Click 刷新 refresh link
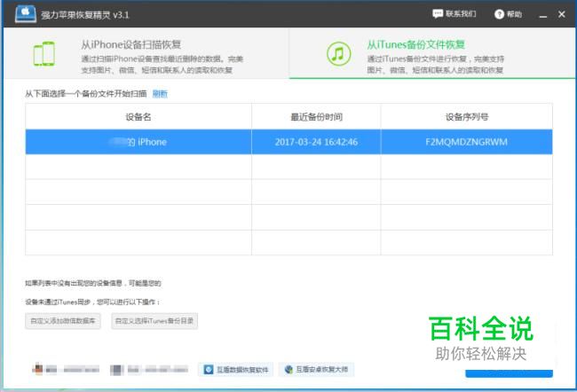 [x=160, y=94]
